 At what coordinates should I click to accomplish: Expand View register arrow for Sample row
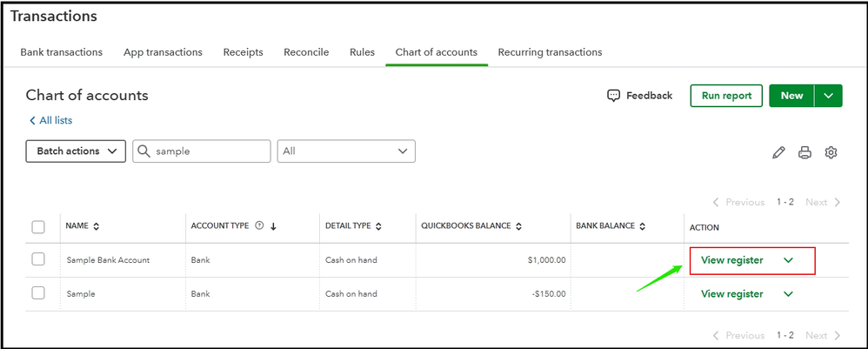tap(788, 294)
